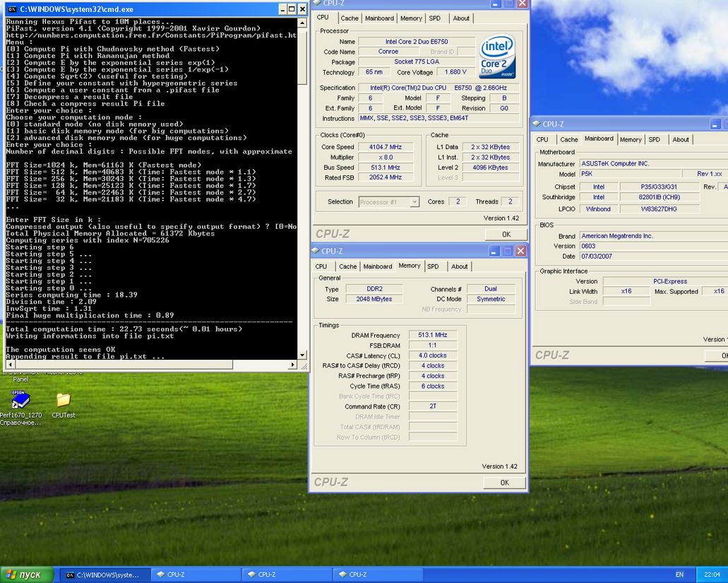Open Mainboard tab in CPU window
Viewport: 728px width, 583px height.
click(x=379, y=18)
